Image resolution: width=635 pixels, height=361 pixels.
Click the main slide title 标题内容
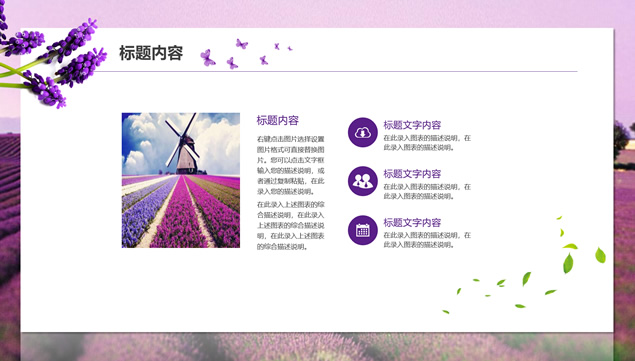pyautogui.click(x=151, y=53)
